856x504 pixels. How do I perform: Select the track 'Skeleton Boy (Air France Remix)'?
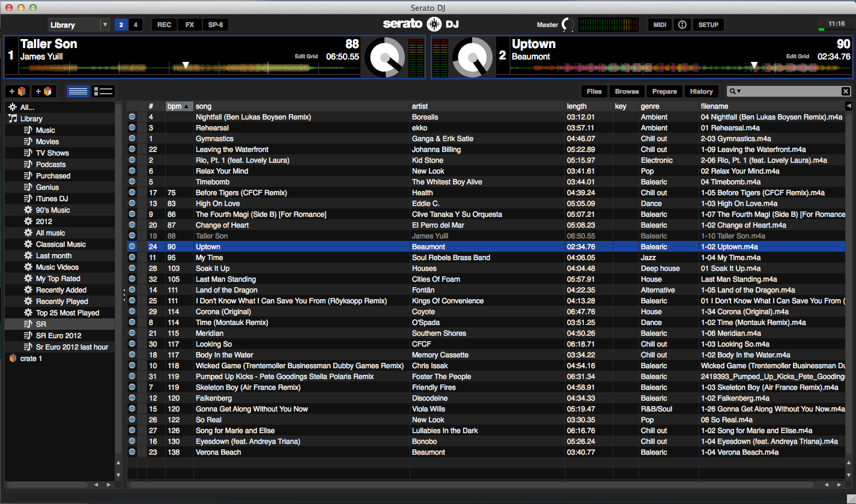(486, 387)
